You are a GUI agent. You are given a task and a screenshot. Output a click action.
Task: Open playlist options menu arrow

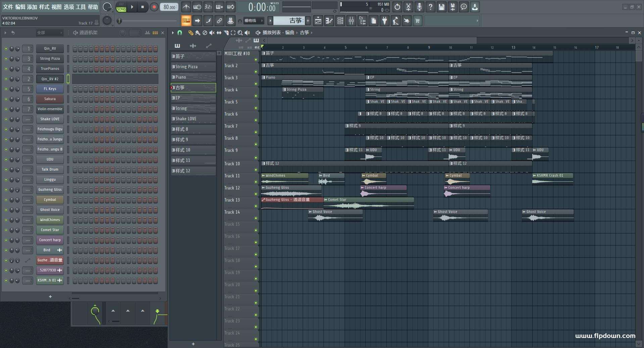[173, 33]
